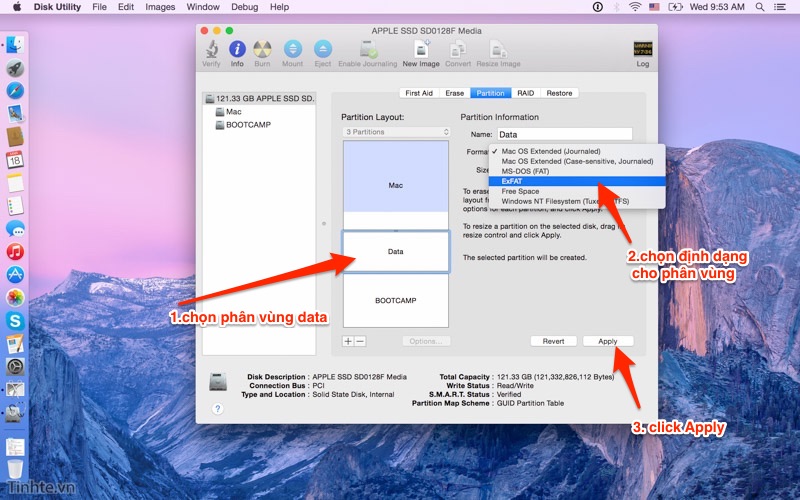The image size is (800, 500).
Task: Launch Launchpad rocket icon in Dock
Action: click(15, 68)
